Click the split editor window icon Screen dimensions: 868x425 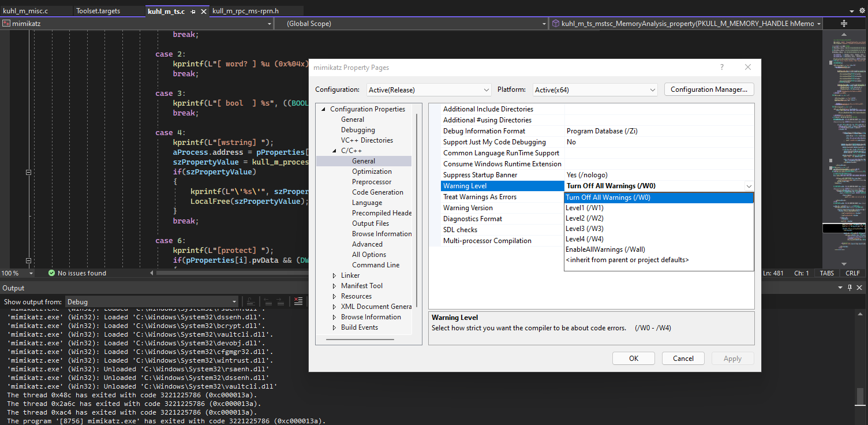click(x=844, y=24)
